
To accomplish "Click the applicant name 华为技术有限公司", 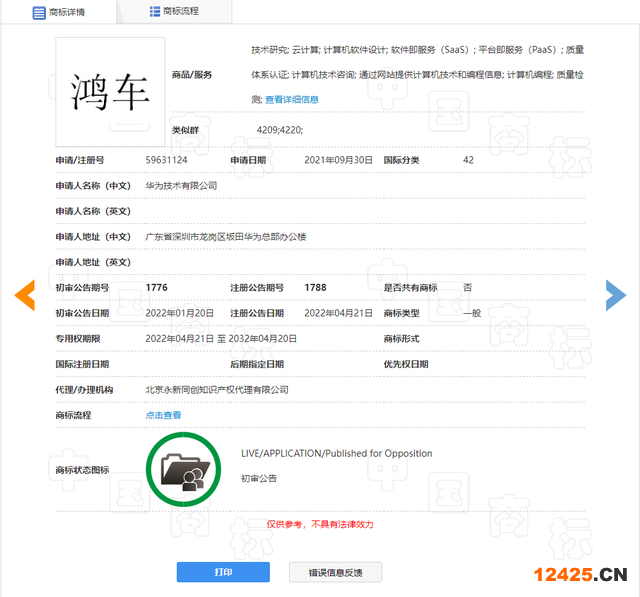I will tap(181, 186).
